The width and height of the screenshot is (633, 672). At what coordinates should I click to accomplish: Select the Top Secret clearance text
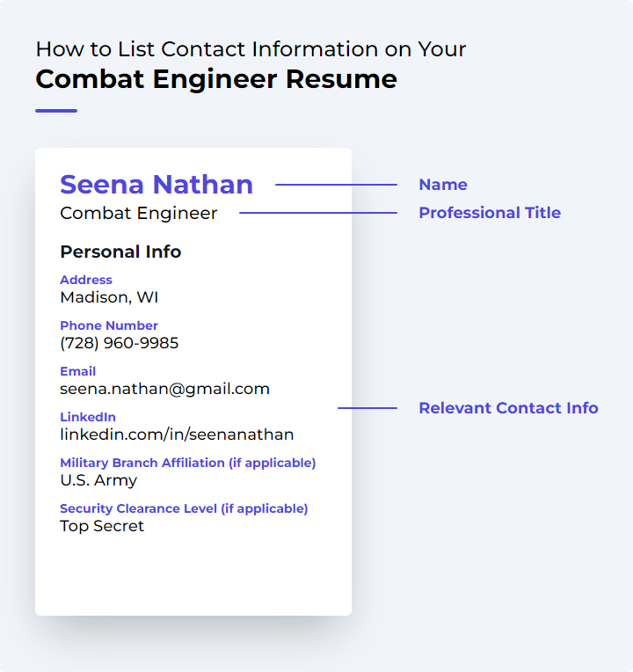click(101, 526)
